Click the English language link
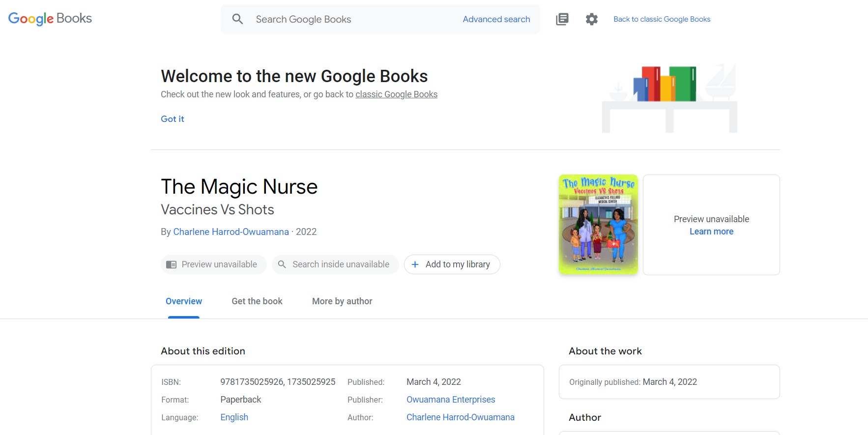Screen dimensions: 868x435 pyautogui.click(x=234, y=417)
